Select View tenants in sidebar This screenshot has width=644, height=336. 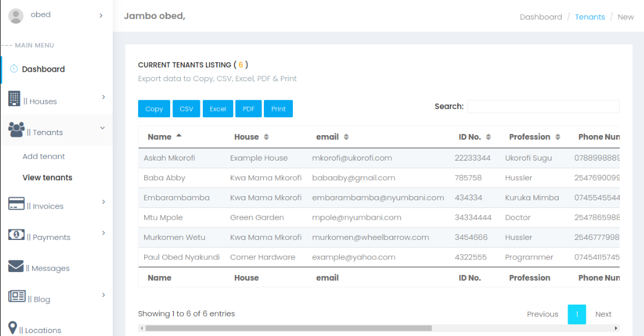point(47,177)
